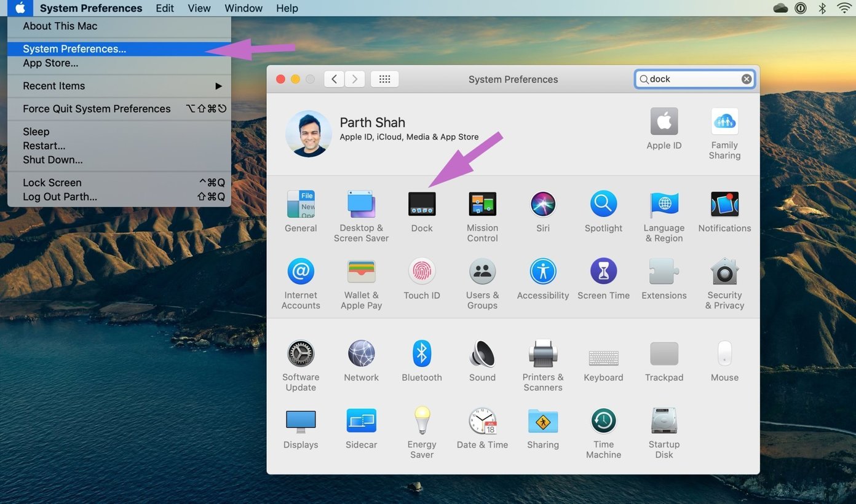Image resolution: width=856 pixels, height=504 pixels.
Task: Open Energy Saver settings
Action: pyautogui.click(x=421, y=420)
